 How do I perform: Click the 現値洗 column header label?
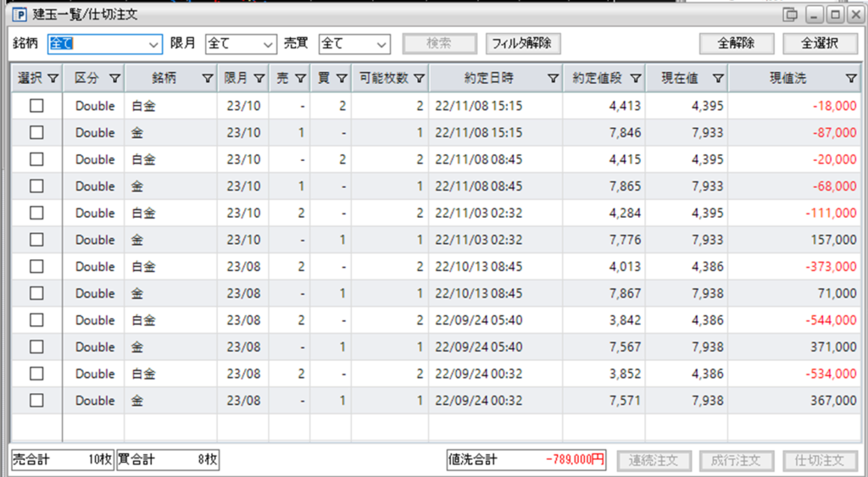787,79
